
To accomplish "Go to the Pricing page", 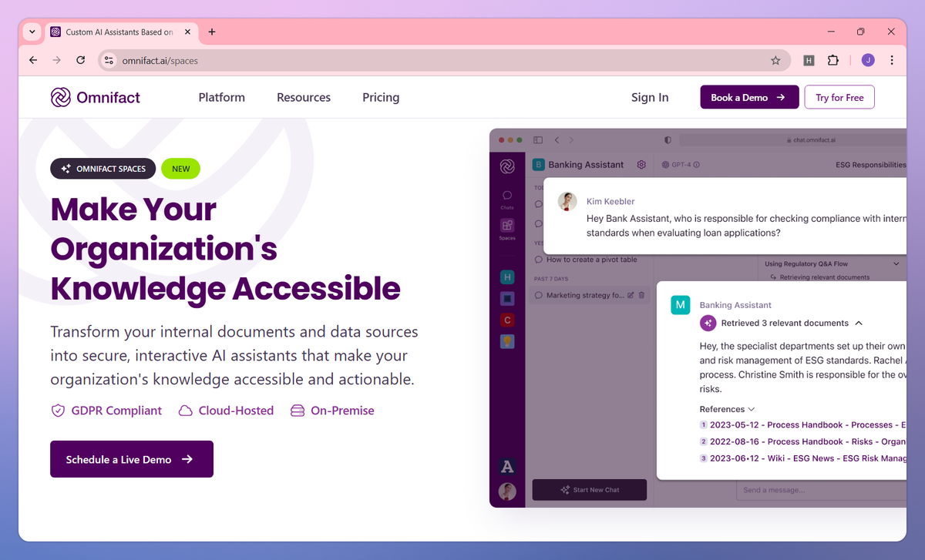I will tap(381, 97).
